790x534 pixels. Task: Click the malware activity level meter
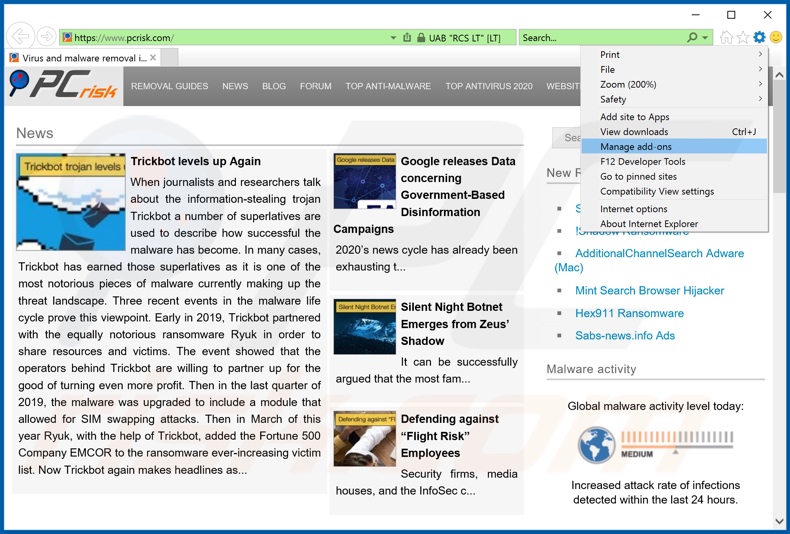coord(677,443)
